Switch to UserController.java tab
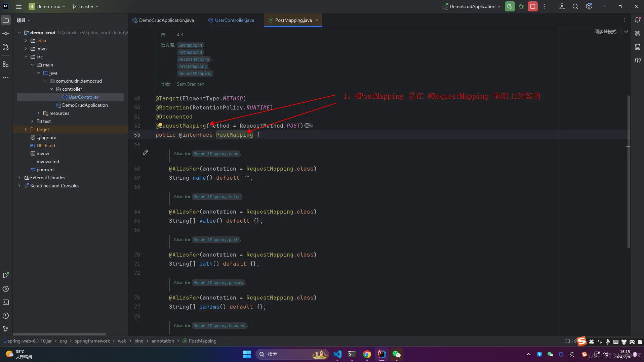Image resolution: width=644 pixels, height=362 pixels. click(231, 20)
